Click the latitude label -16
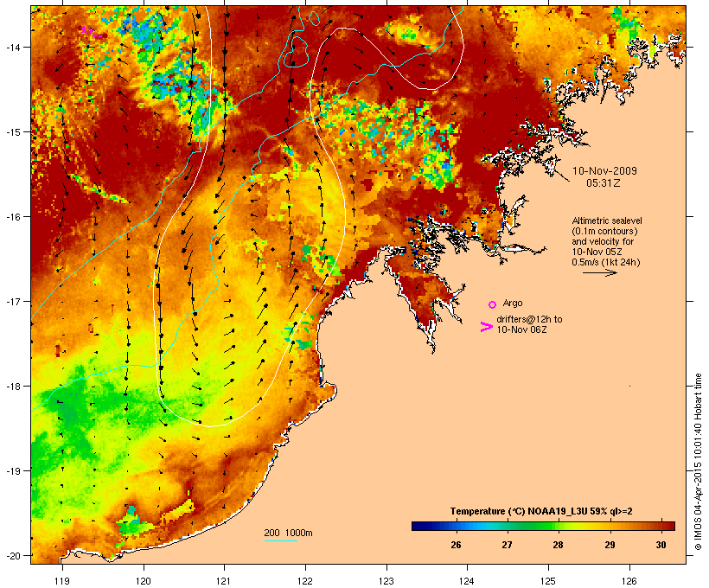 (12, 217)
